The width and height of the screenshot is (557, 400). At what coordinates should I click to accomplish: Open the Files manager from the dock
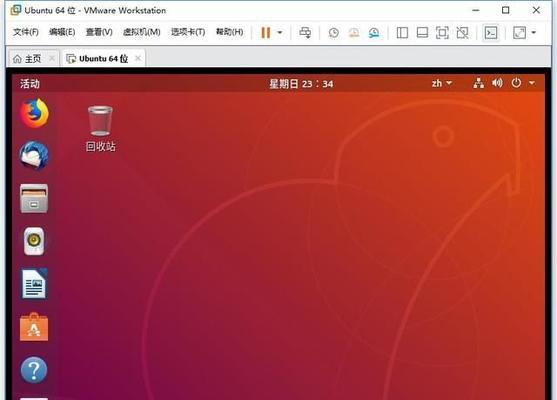(x=34, y=199)
